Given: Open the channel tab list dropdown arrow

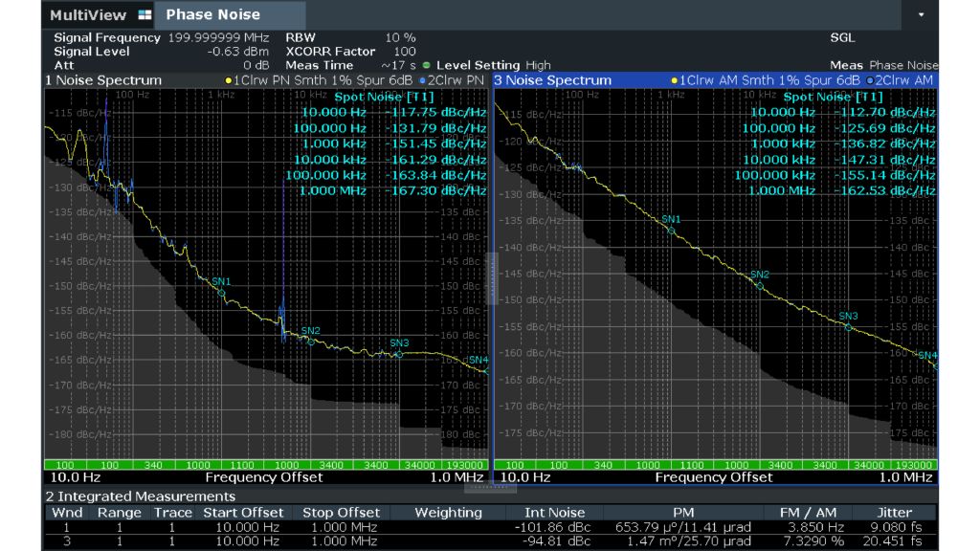Looking at the screenshot, I should (921, 15).
